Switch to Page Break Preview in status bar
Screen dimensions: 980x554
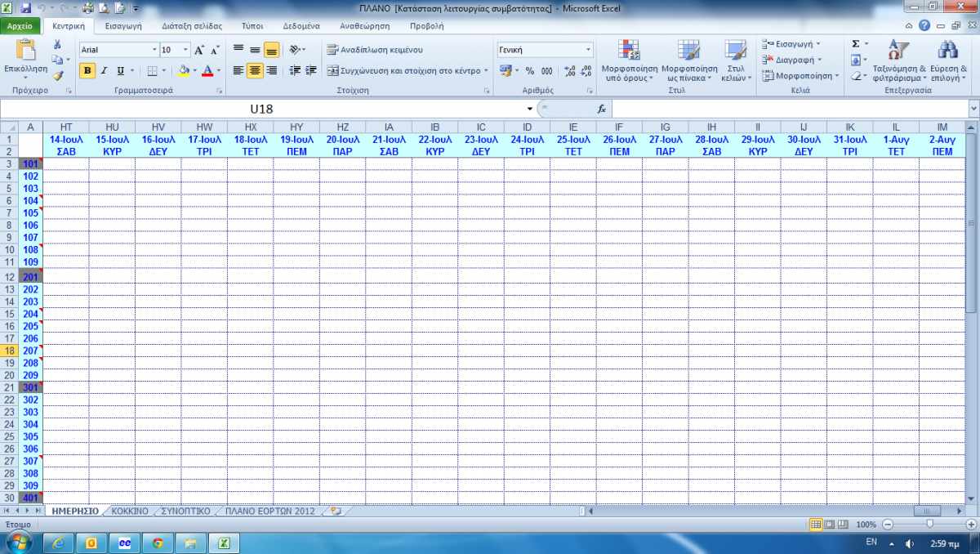coord(841,524)
